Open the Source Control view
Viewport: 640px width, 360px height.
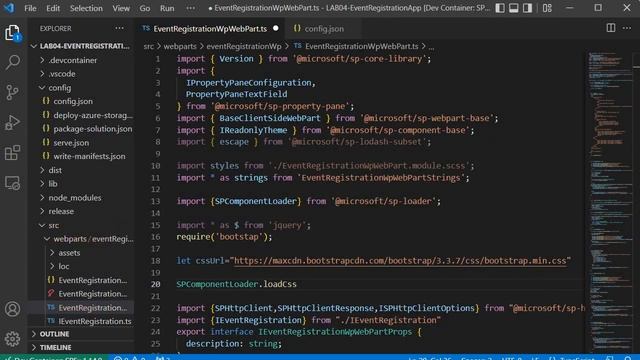pos(13,93)
